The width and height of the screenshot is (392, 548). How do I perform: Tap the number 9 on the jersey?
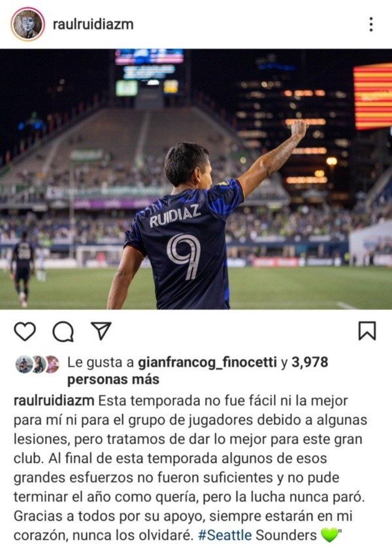(x=184, y=256)
